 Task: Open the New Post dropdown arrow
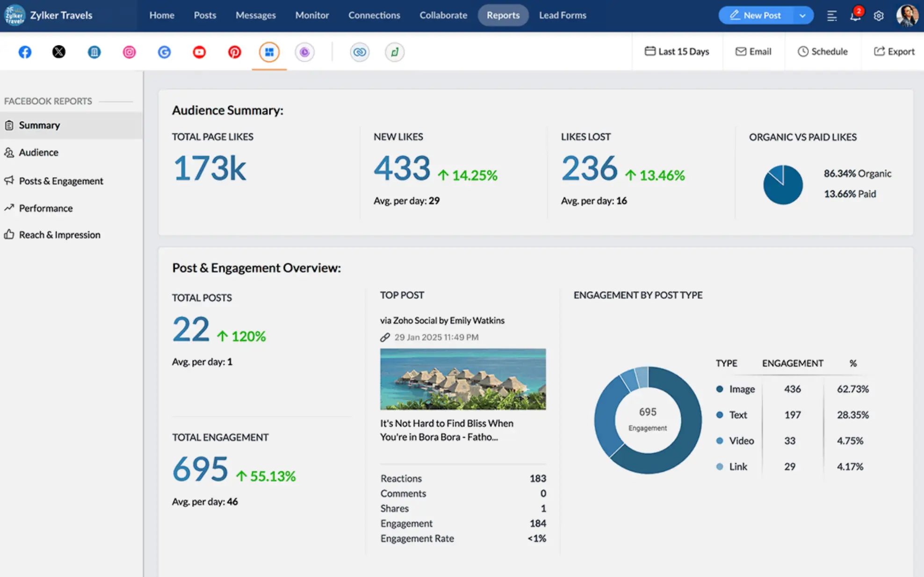click(803, 15)
